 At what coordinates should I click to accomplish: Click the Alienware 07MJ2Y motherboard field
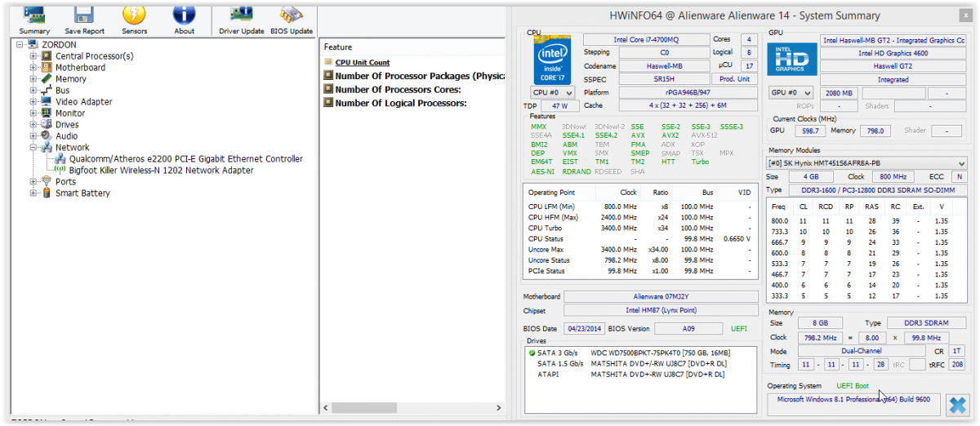pos(659,297)
